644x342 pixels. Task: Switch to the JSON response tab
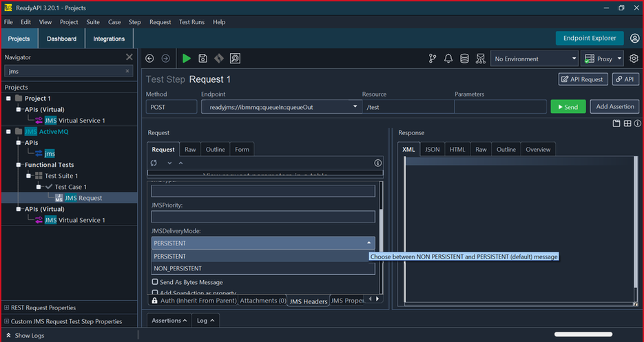[x=432, y=150]
